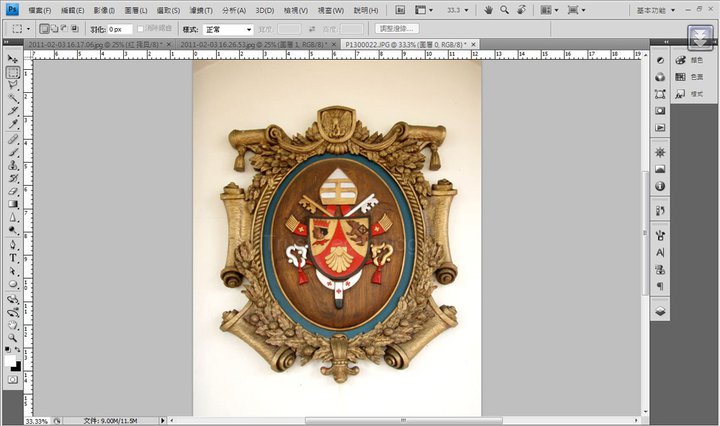This screenshot has width=720, height=426.
Task: Launch Adobe Bridge from application bar
Action: (400, 10)
